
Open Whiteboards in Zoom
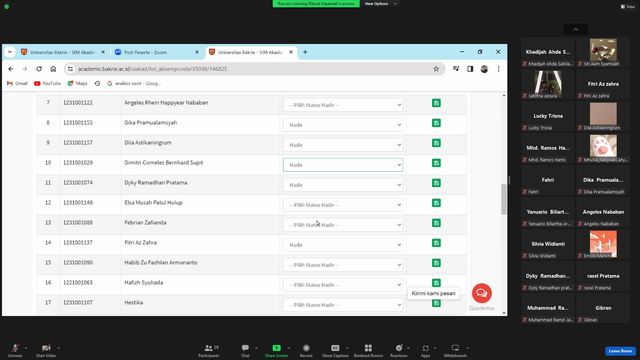tap(455, 350)
